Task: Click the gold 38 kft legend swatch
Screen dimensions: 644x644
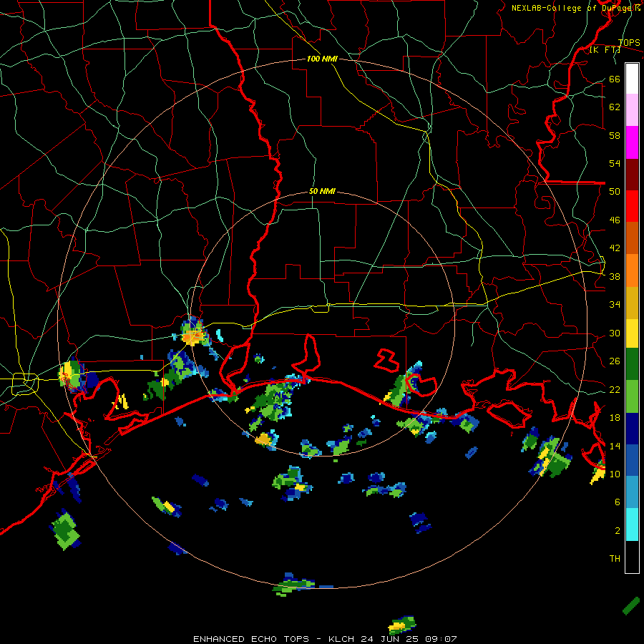Action: click(632, 303)
